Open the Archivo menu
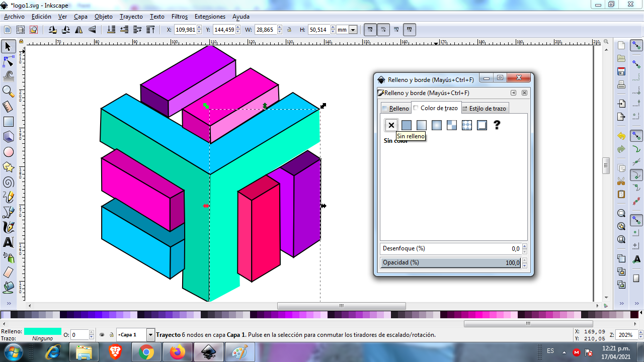Screen dimensions: 644x362 click(x=14, y=17)
